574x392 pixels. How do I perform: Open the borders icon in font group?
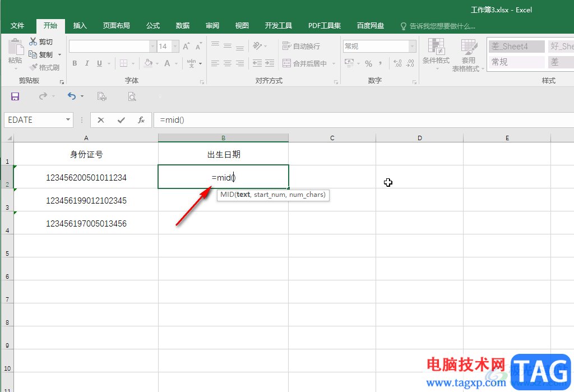pyautogui.click(x=124, y=63)
